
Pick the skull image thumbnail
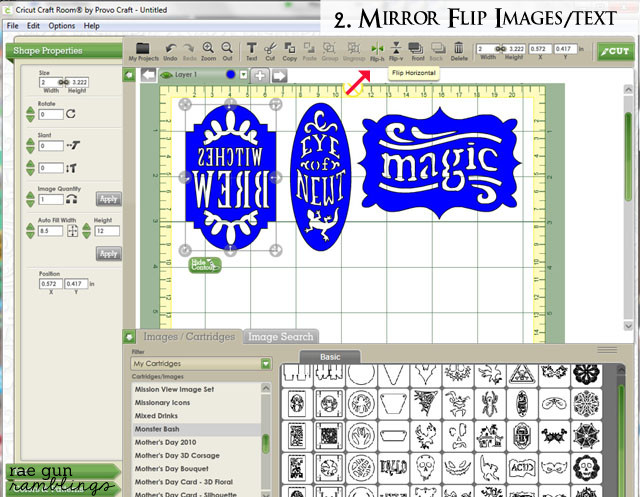425,468
